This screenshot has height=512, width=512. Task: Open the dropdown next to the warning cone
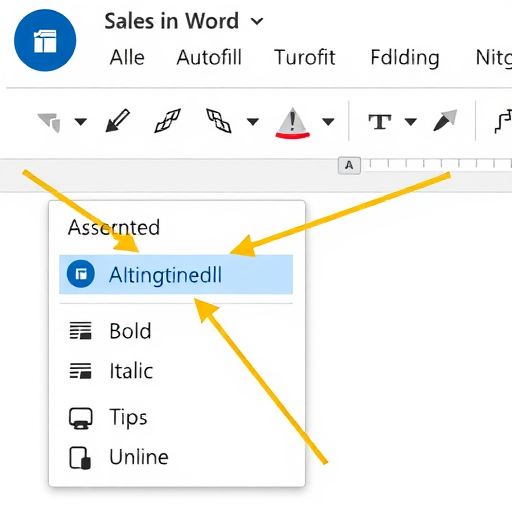328,122
